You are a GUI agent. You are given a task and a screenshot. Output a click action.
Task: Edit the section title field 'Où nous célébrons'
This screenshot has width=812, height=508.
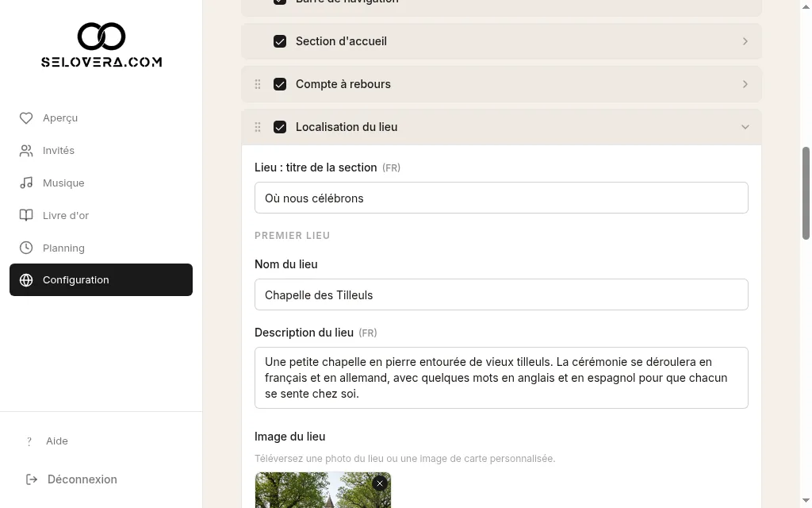[501, 198]
